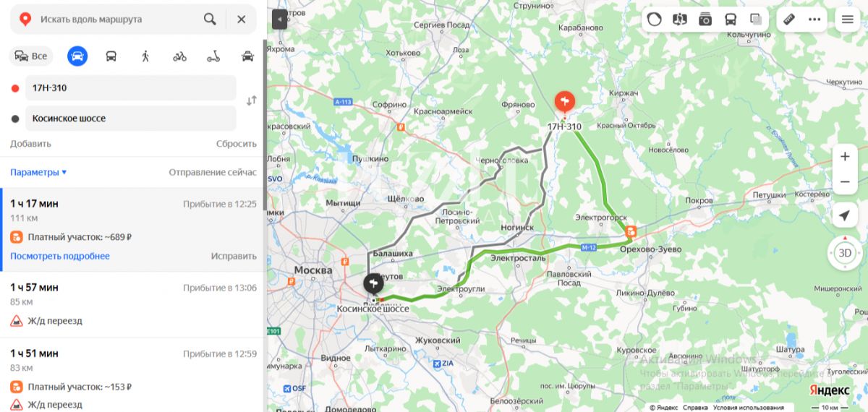This screenshot has width=868, height=412.
Task: Edit the Косинское шоссе destination field
Action: pos(131,118)
